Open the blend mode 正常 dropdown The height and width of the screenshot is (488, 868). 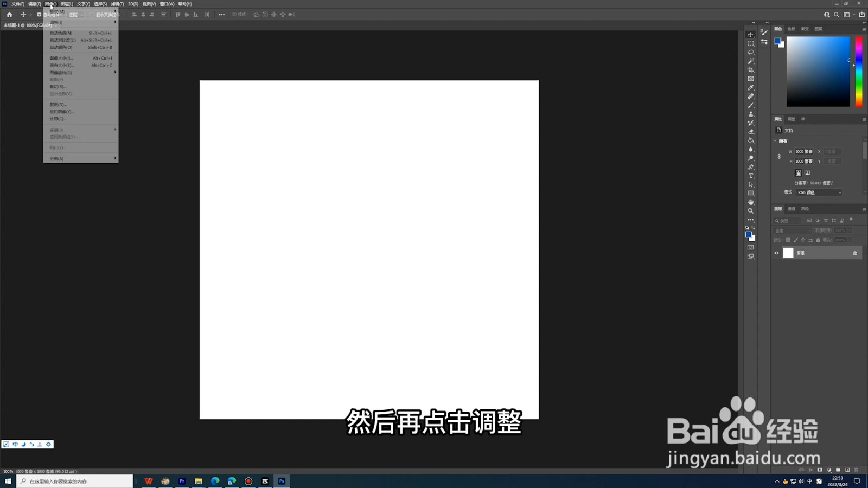coord(793,230)
